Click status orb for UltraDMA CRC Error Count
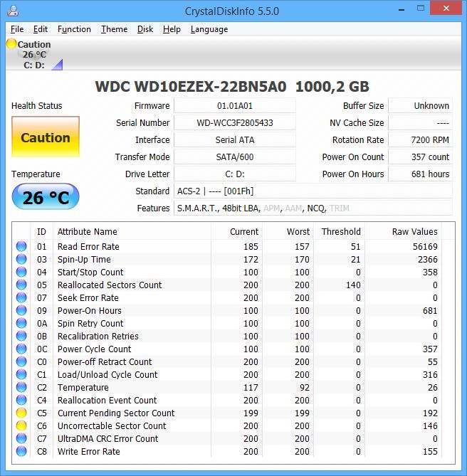467x476 pixels. tap(21, 438)
